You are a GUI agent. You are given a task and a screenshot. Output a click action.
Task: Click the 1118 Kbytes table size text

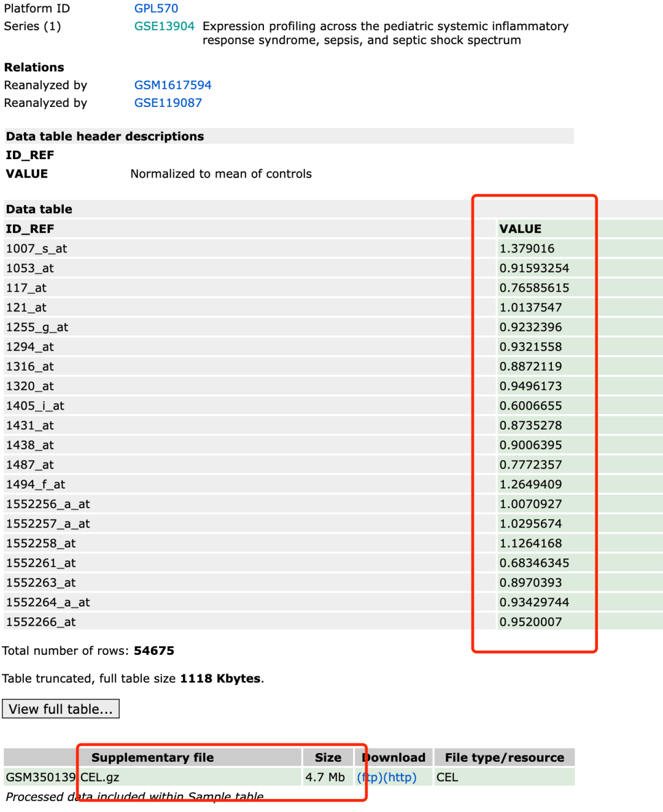coord(220,679)
